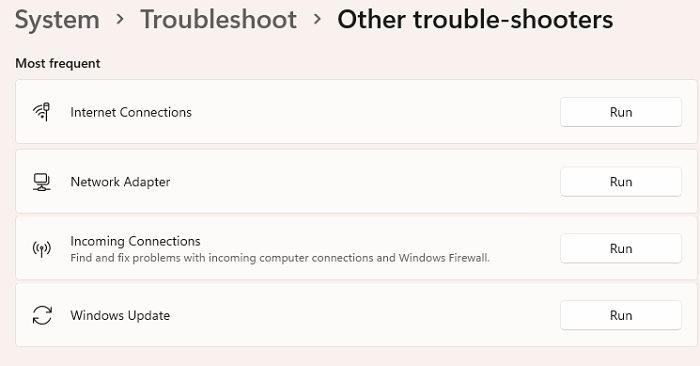
Task: Select the Internet Connections label text
Action: [x=131, y=112]
